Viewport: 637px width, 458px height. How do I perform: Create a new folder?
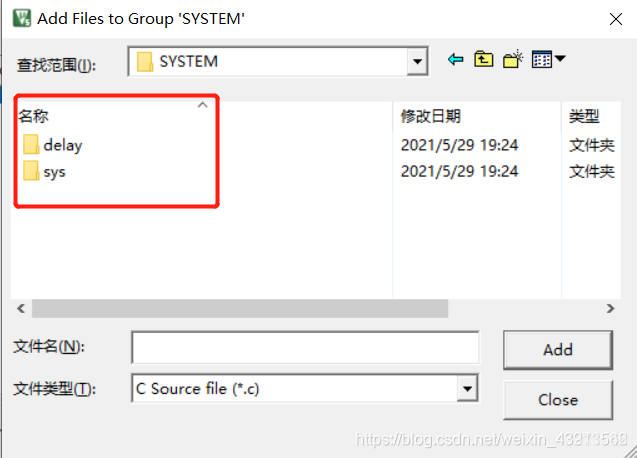[513, 59]
